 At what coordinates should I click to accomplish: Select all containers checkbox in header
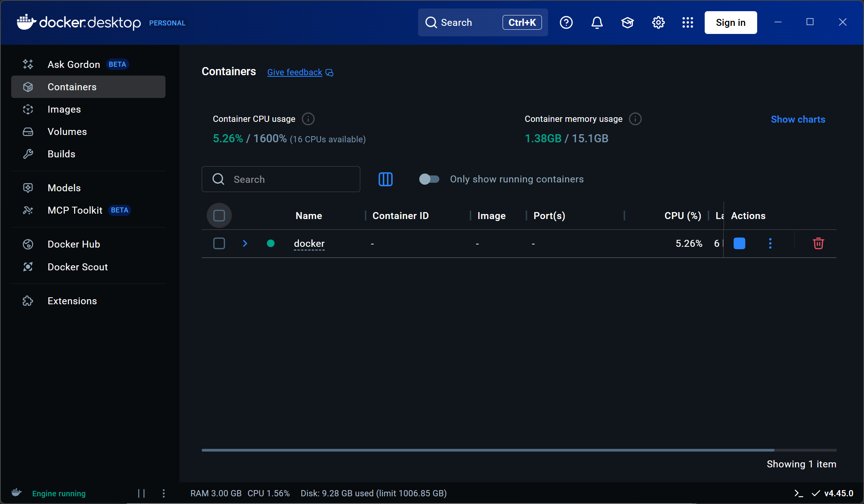point(219,216)
